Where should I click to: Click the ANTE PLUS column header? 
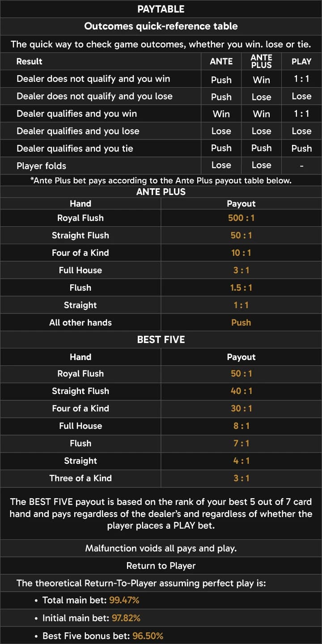point(261,61)
